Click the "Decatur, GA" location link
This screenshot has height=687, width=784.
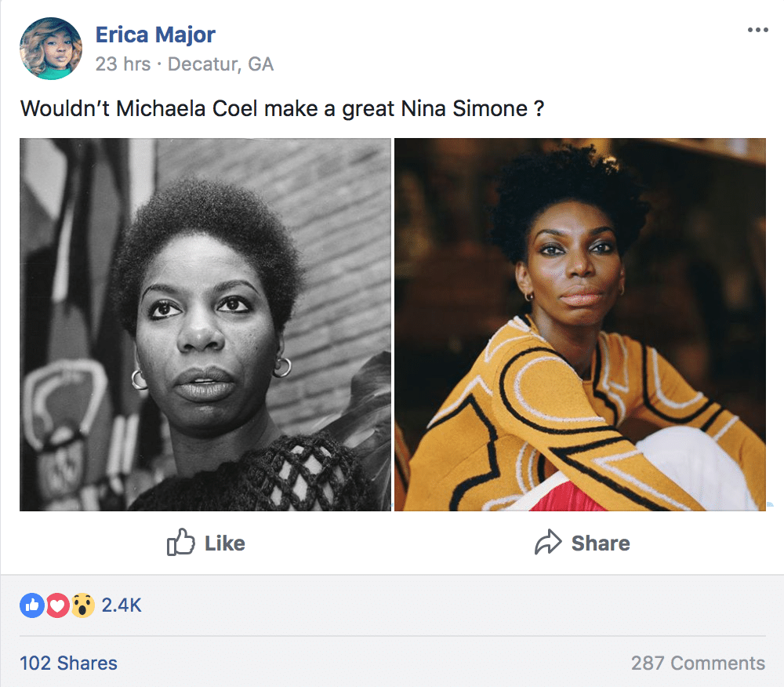click(220, 64)
